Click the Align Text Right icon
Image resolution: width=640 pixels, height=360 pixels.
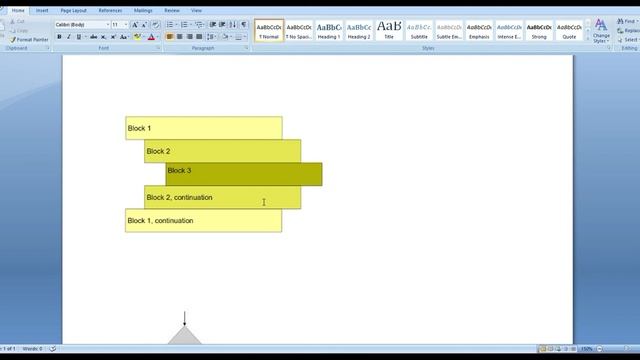189,37
